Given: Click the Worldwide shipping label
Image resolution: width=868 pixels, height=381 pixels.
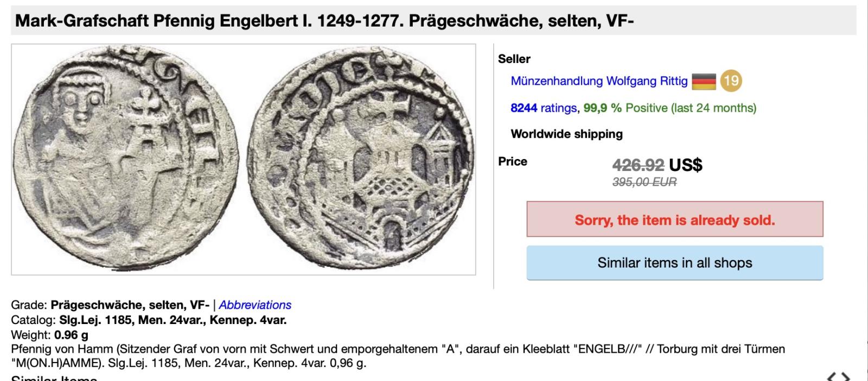Looking at the screenshot, I should (567, 134).
